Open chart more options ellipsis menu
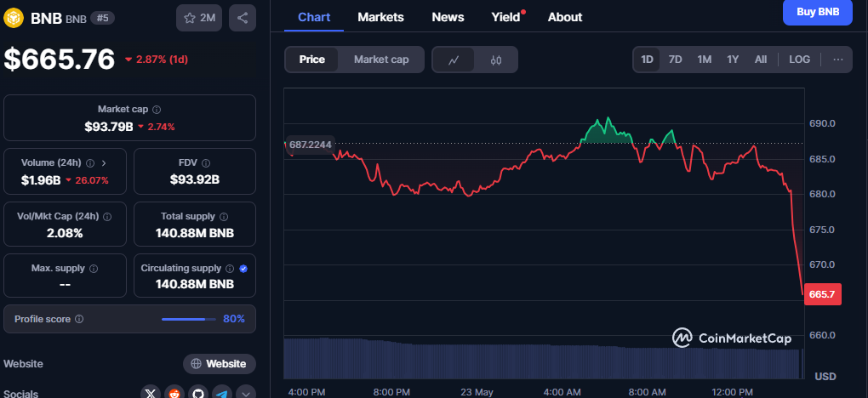The image size is (868, 398). [x=838, y=60]
